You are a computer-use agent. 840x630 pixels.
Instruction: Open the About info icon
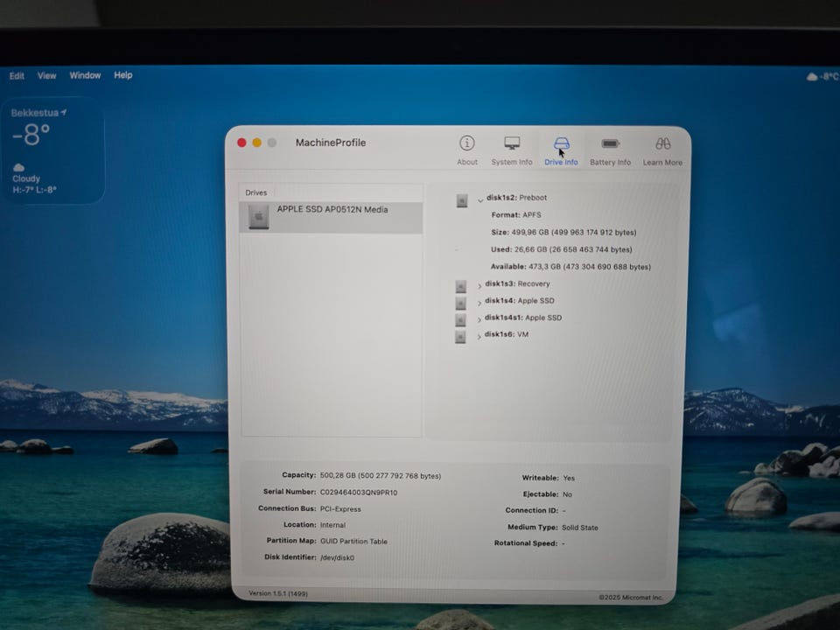467,143
